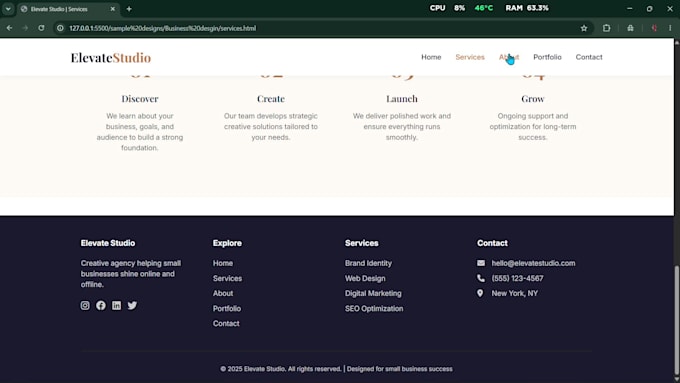The image size is (680, 383).
Task: Go back using the browser back arrow
Action: (9, 28)
